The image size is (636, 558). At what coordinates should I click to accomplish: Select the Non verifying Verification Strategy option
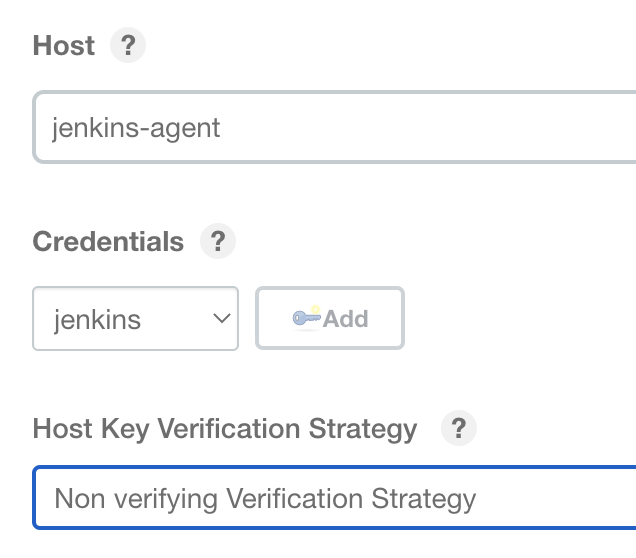(265, 497)
